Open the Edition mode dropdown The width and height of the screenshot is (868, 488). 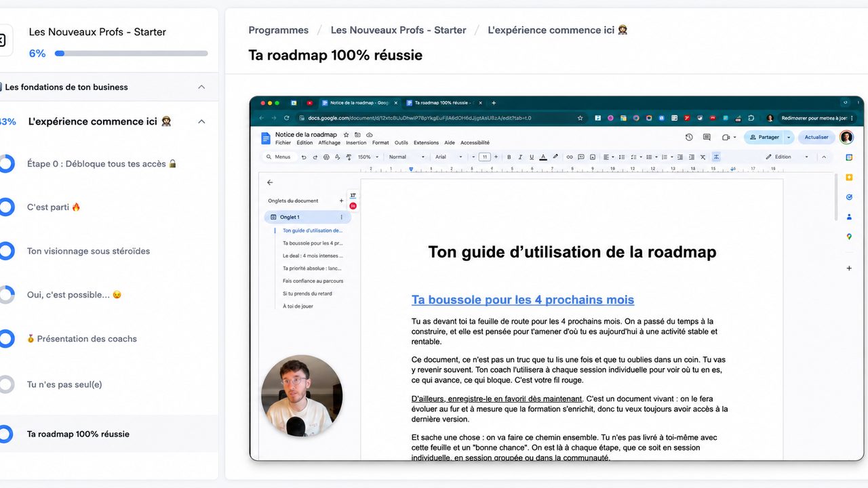click(x=787, y=157)
